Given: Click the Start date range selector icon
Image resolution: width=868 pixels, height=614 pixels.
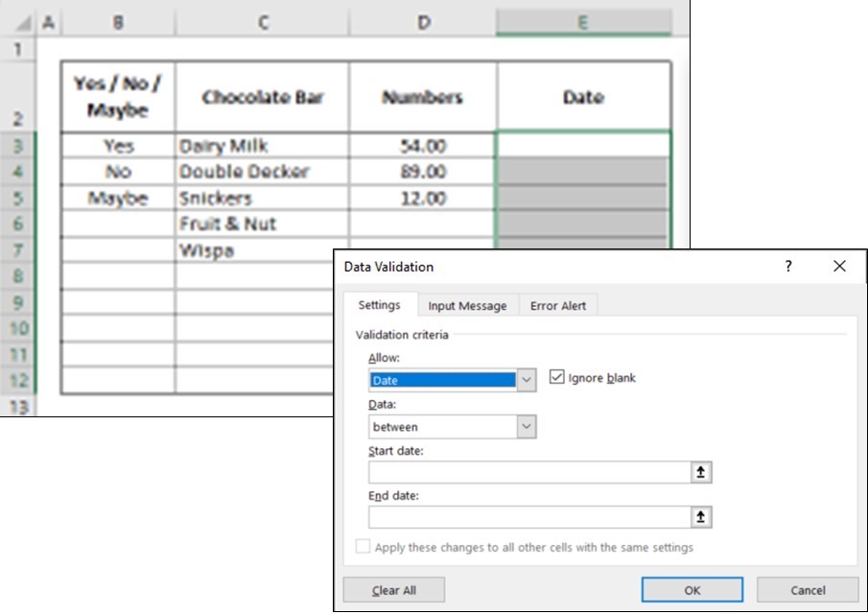Looking at the screenshot, I should 702,473.
